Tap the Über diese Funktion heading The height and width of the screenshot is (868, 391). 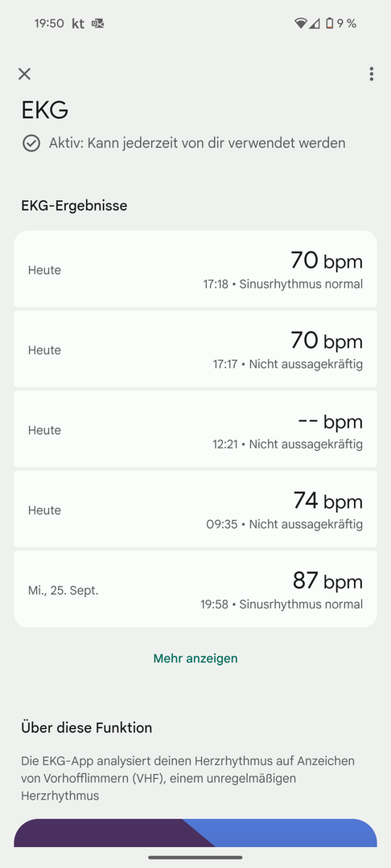point(86,727)
